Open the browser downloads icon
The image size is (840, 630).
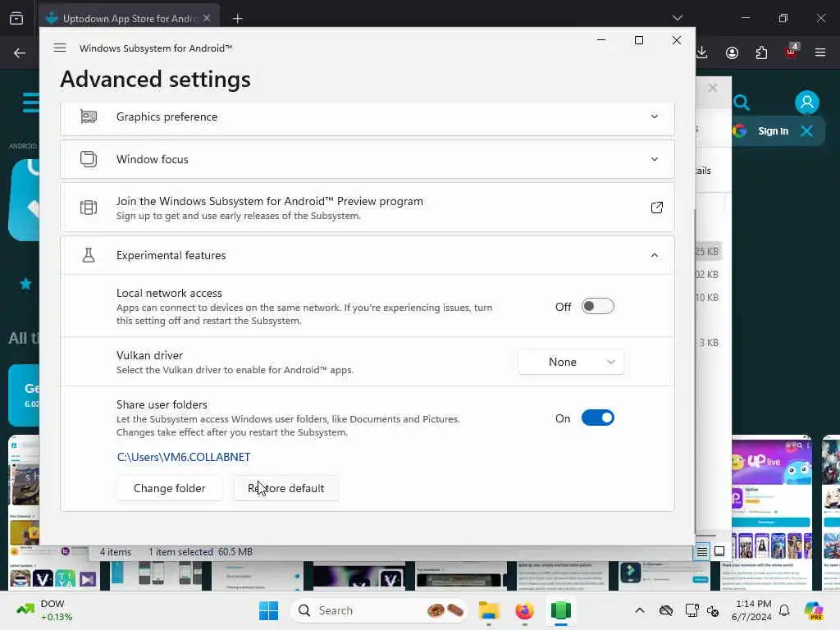tap(702, 52)
